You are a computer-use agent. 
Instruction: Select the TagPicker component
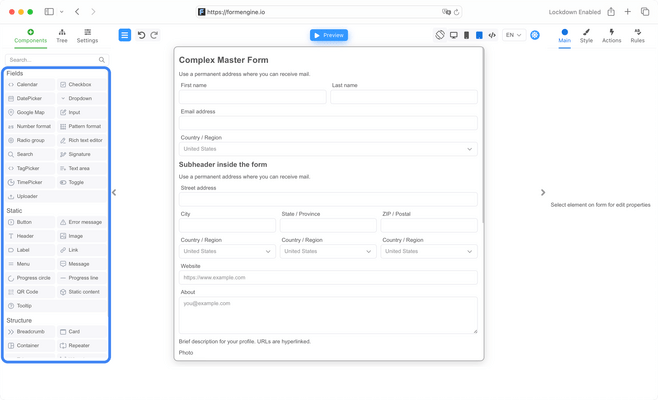pyautogui.click(x=30, y=168)
